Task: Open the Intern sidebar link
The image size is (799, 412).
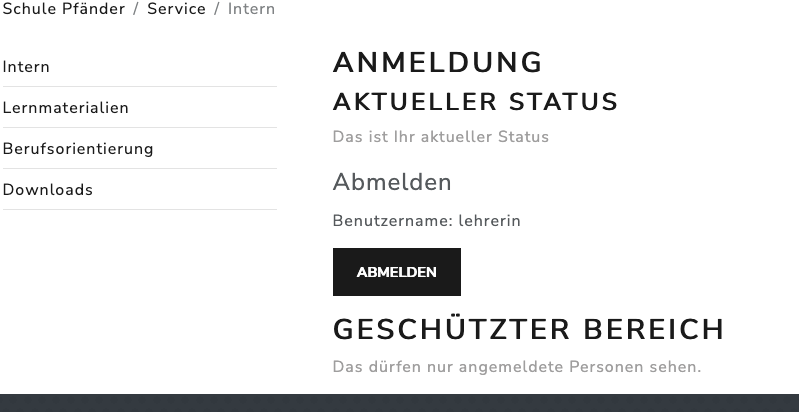Action: (26, 67)
